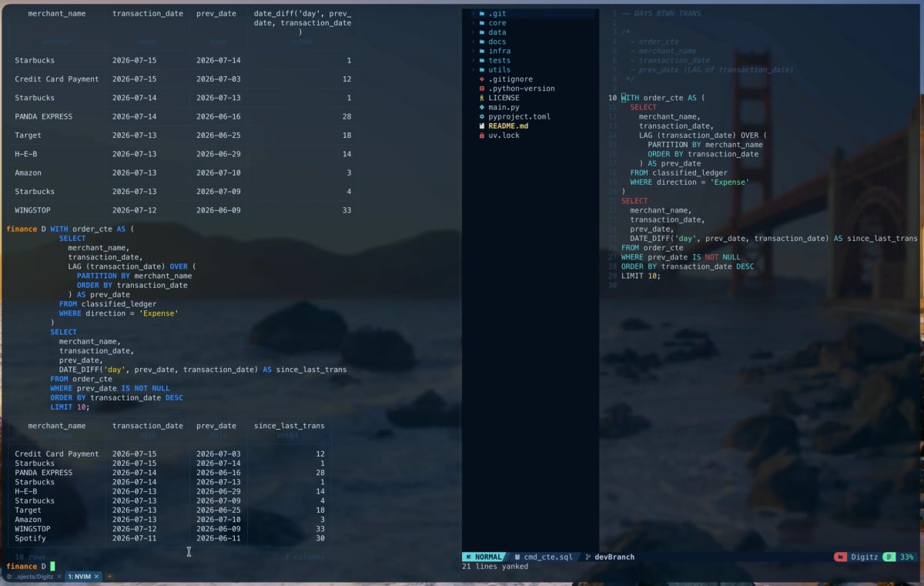924x586 pixels.
Task: Click the Python icon beside main.py
Action: (481, 107)
